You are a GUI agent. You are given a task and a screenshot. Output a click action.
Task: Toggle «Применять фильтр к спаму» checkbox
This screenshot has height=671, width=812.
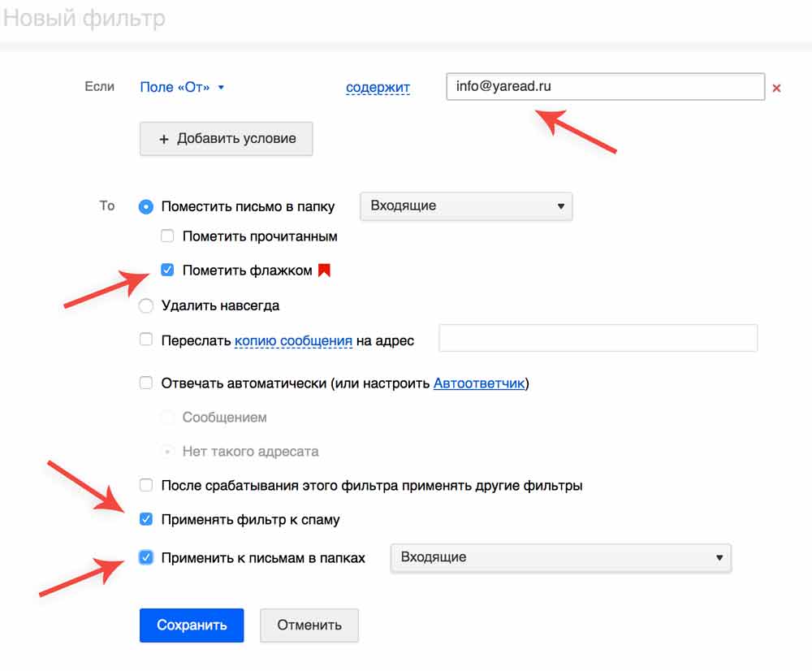(x=146, y=519)
